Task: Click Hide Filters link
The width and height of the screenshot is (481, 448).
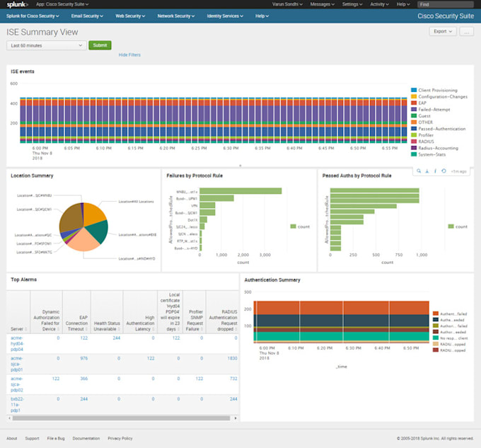Action: coord(129,55)
